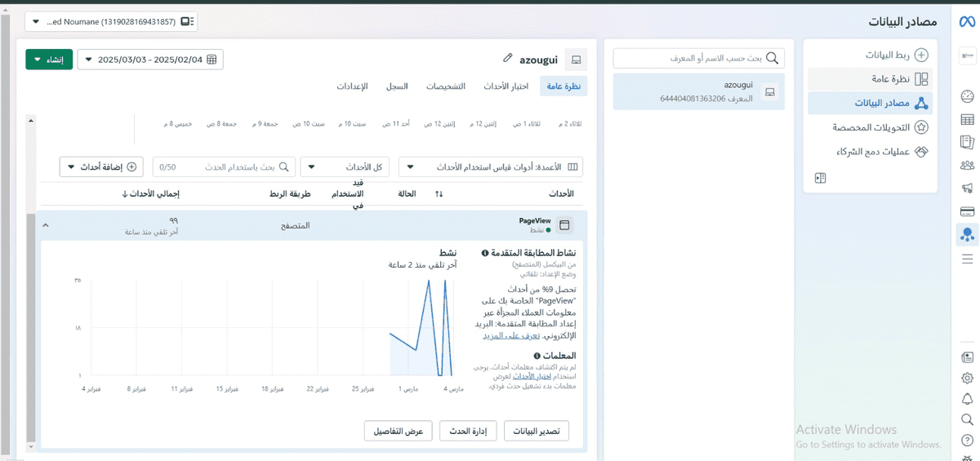980x461 pixels.
Task: Edit the azougui dataset name with the pencil icon
Action: point(508,59)
